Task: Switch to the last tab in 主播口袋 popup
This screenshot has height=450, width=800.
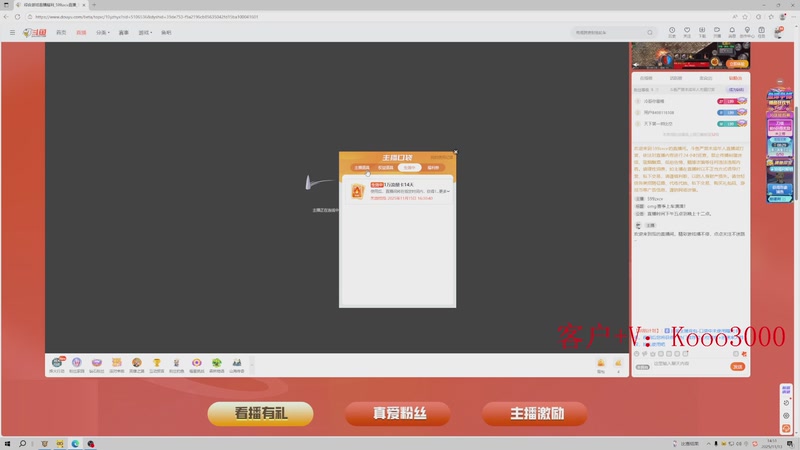Action: pyautogui.click(x=433, y=167)
